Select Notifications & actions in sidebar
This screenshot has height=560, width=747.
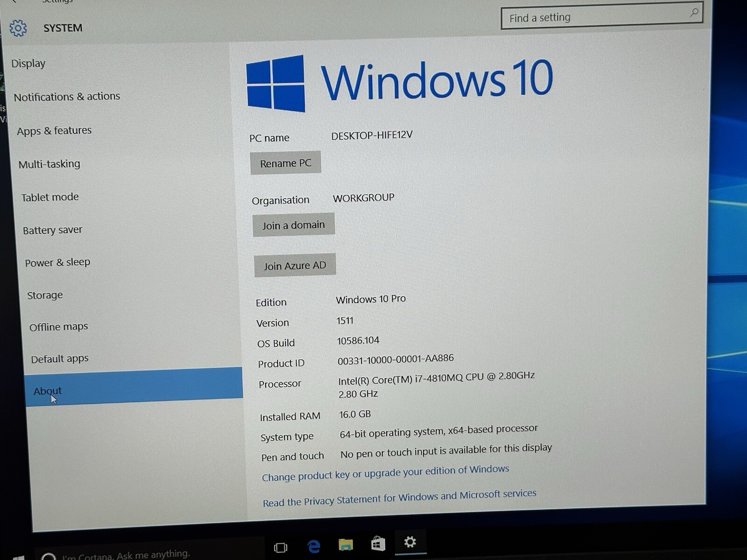(x=67, y=97)
